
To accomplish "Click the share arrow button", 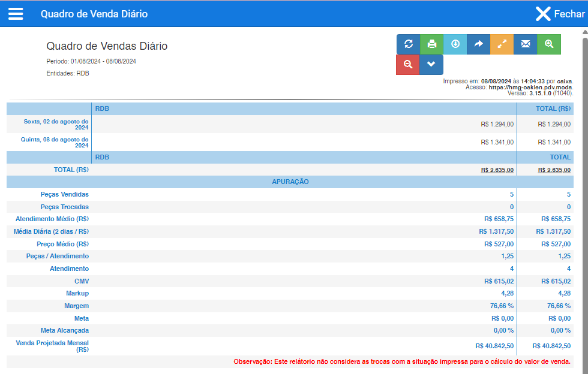I will pyautogui.click(x=478, y=44).
